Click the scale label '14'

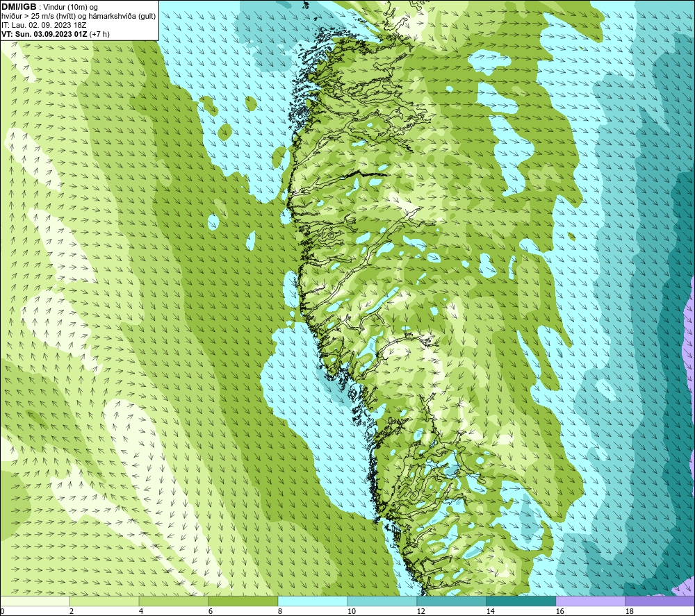click(491, 612)
